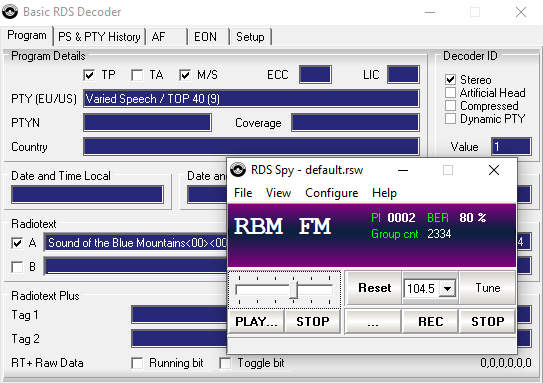
Task: Click the RT+ raw data 0,0,0,0,0,0 value
Action: [x=506, y=363]
